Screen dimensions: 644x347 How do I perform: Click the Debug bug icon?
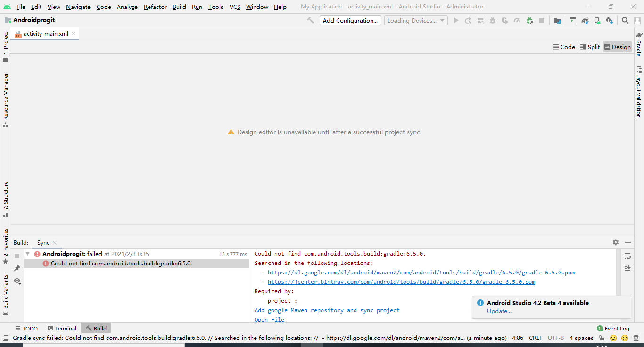click(x=493, y=20)
